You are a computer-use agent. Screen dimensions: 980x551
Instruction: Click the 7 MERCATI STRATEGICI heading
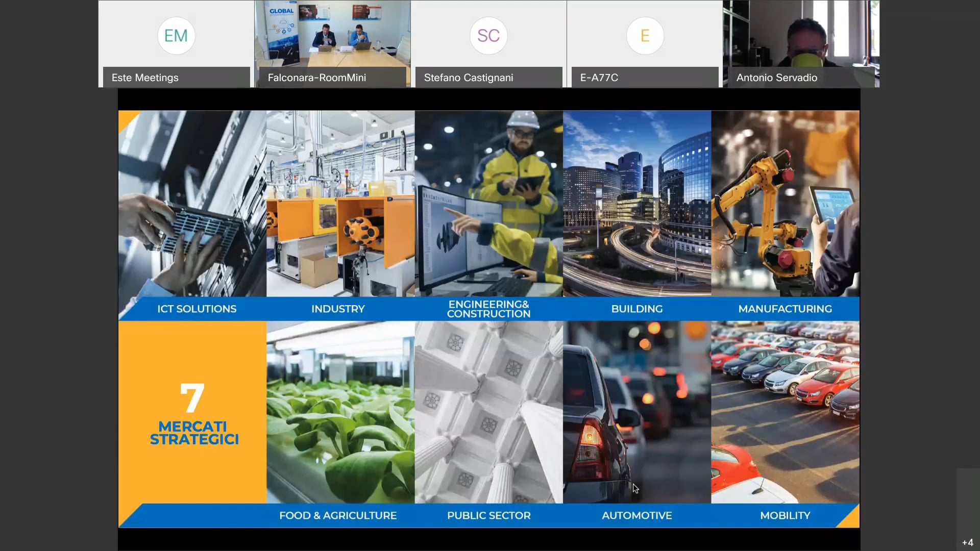[194, 414]
